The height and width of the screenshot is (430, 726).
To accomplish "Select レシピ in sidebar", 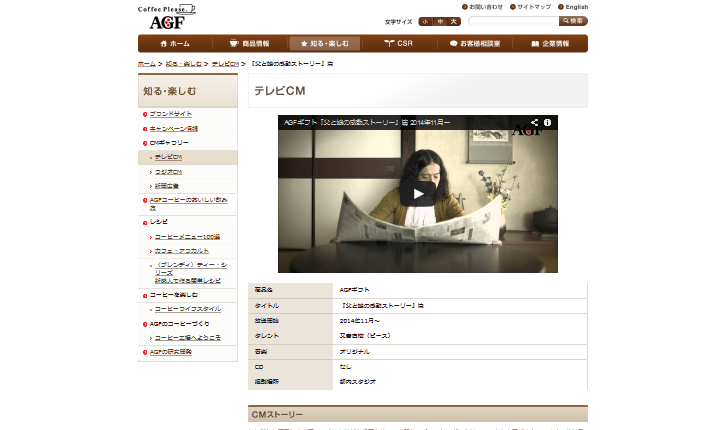I will tap(159, 222).
